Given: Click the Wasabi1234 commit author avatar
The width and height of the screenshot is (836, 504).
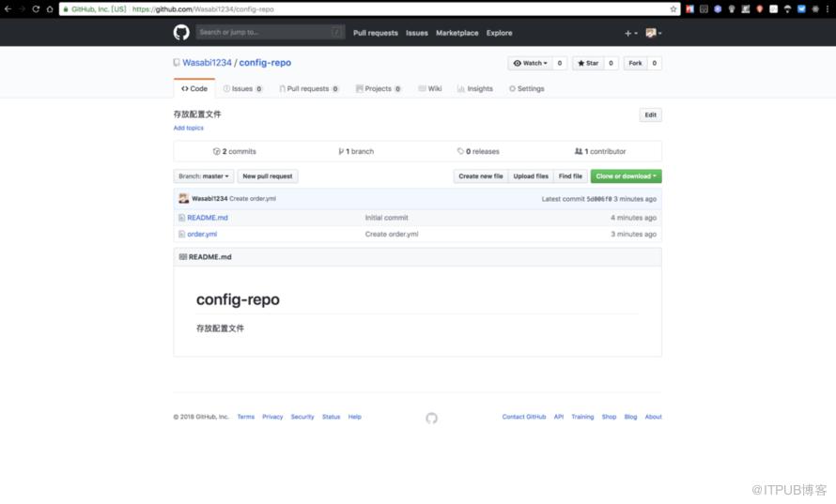Looking at the screenshot, I should (183, 198).
